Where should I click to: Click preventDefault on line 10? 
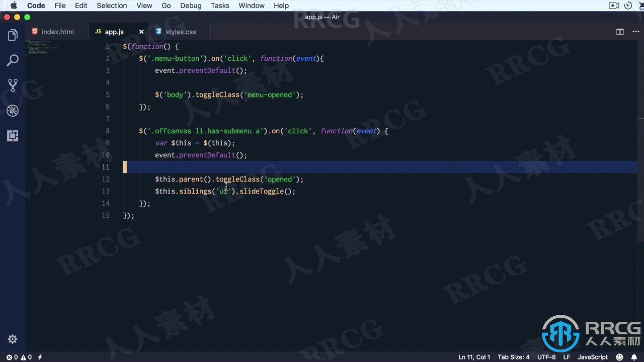click(x=207, y=155)
